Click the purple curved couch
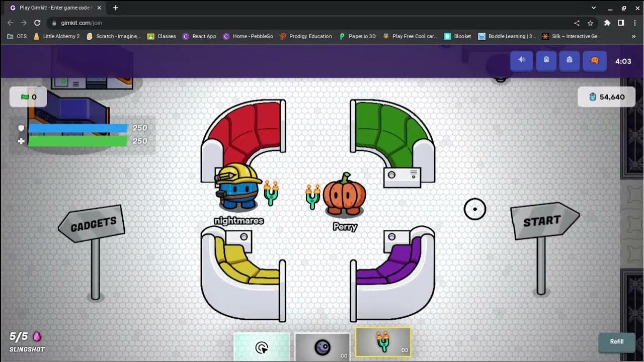644x362 pixels. click(393, 274)
